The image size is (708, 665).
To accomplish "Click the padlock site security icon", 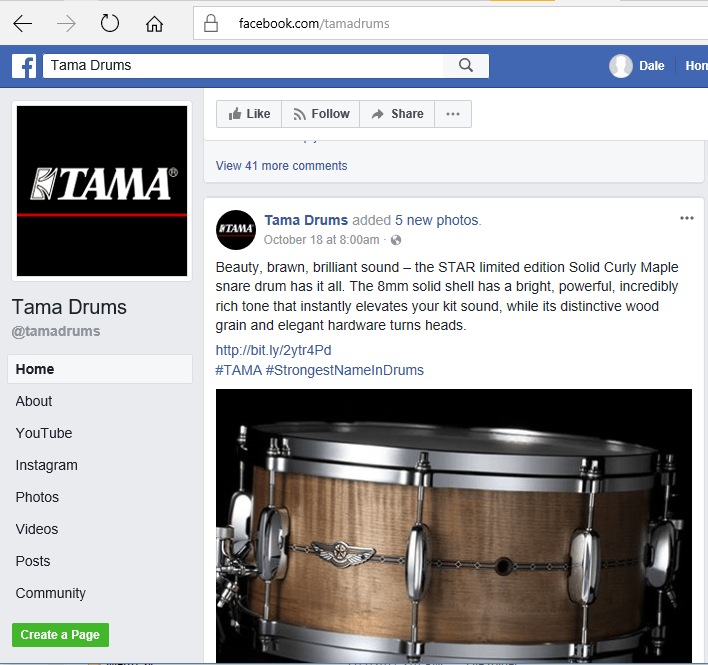I will click(211, 23).
